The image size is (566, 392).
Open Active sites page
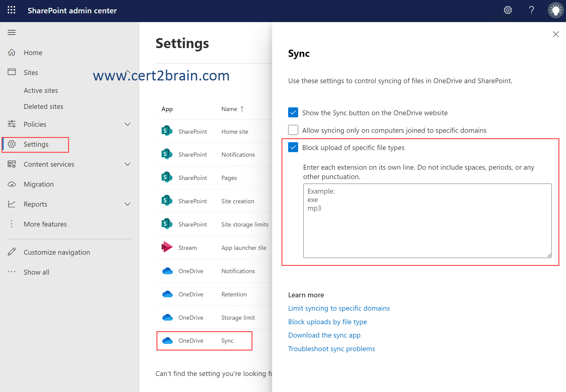coord(41,90)
